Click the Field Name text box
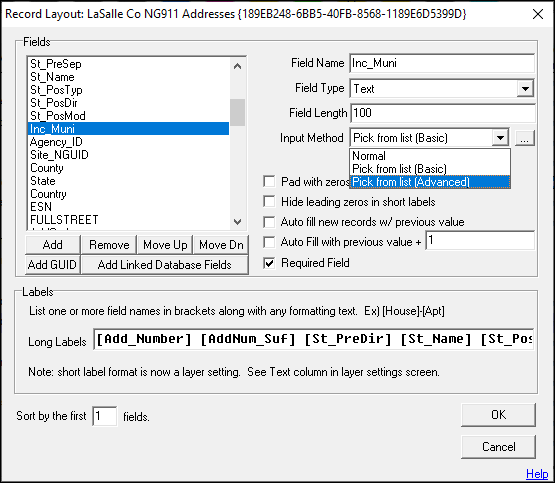This screenshot has height=483, width=555. [442, 63]
